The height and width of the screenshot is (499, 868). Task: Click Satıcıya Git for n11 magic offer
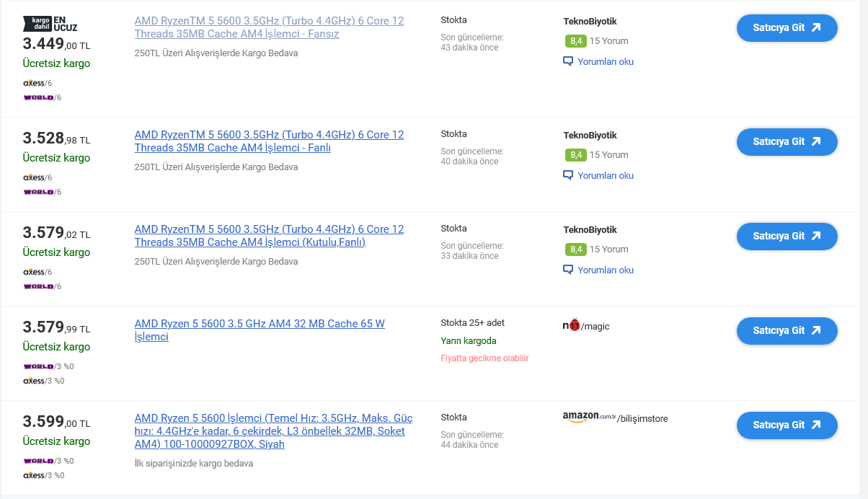coord(787,331)
